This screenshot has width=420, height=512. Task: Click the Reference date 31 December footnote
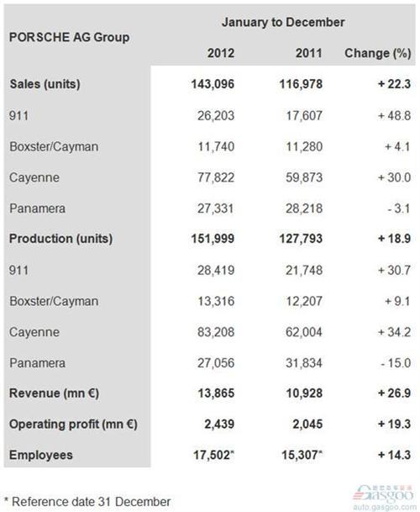tap(87, 502)
